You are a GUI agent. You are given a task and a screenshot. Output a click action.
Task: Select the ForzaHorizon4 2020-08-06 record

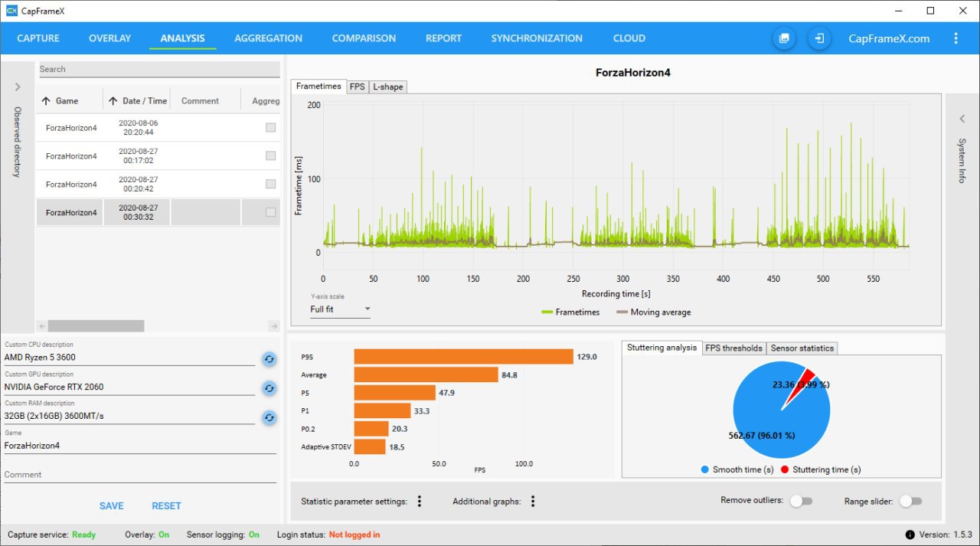(x=158, y=128)
